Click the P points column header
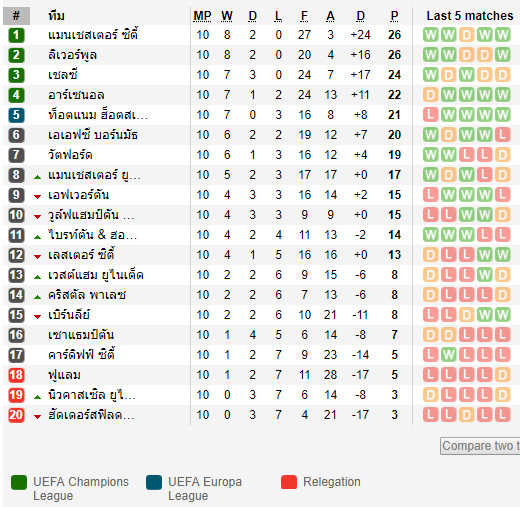The image size is (520, 507). [x=394, y=16]
